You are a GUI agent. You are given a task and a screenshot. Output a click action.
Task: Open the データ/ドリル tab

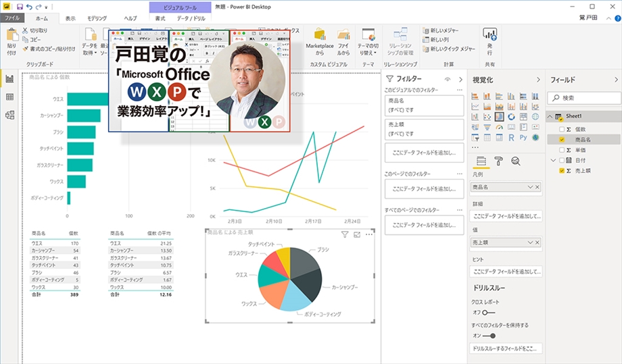(x=191, y=18)
